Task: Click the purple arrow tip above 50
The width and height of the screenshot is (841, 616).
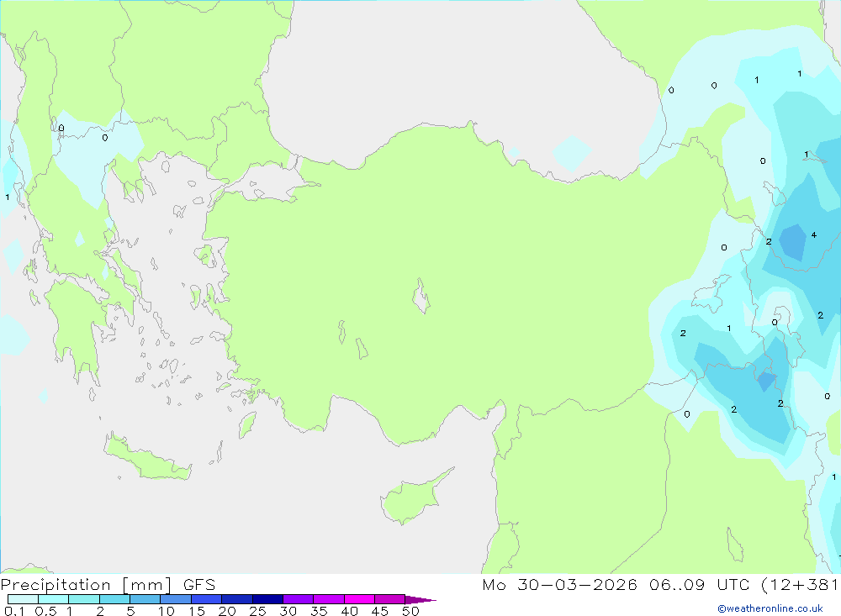Action: [420, 600]
